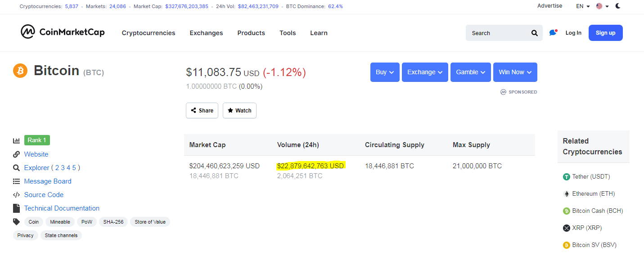Click the Bitcoin Cash logo icon
Screen dimensions: 644x256
[x=567, y=211]
